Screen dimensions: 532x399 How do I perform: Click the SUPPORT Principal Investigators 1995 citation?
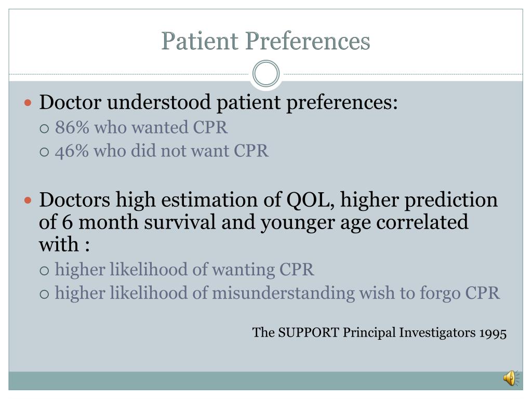click(379, 332)
